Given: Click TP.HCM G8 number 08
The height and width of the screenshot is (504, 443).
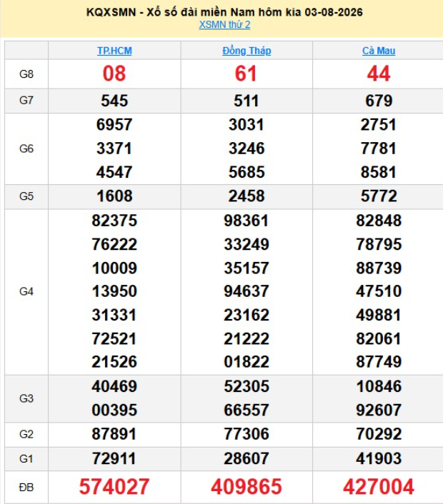Looking at the screenshot, I should (x=114, y=74).
